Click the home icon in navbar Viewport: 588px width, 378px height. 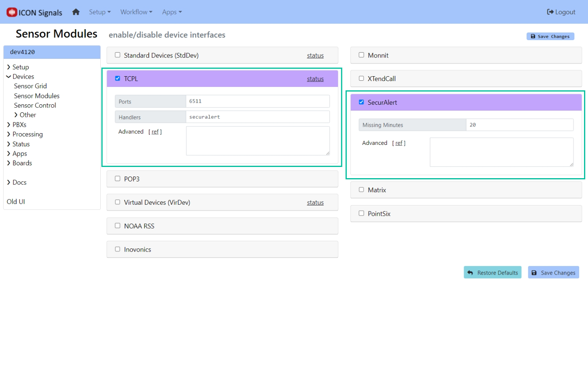76,12
